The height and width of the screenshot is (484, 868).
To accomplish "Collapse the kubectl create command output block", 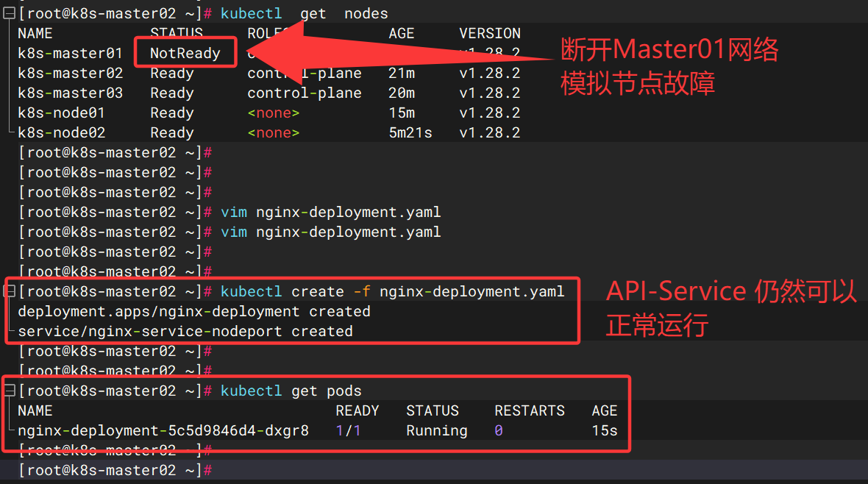I will tap(9, 291).
